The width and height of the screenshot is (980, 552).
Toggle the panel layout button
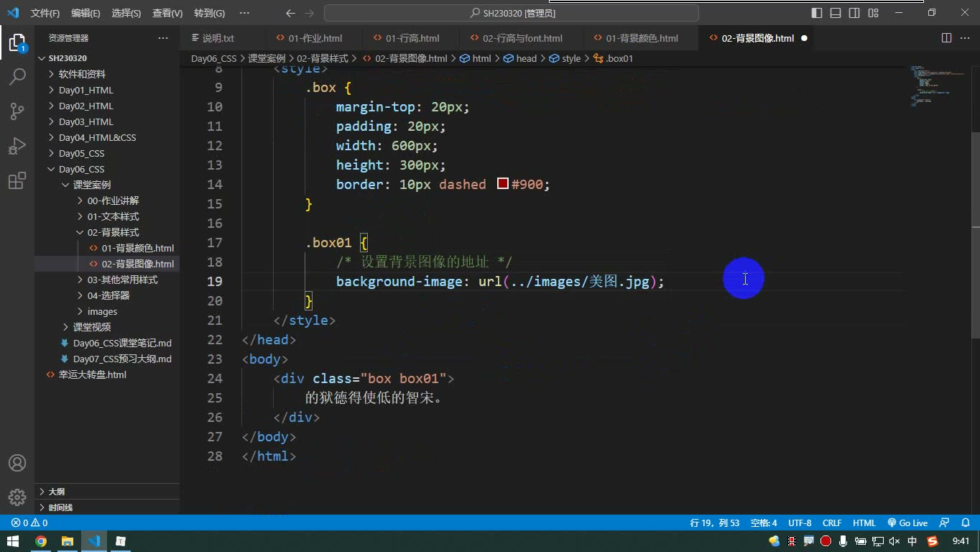point(836,13)
